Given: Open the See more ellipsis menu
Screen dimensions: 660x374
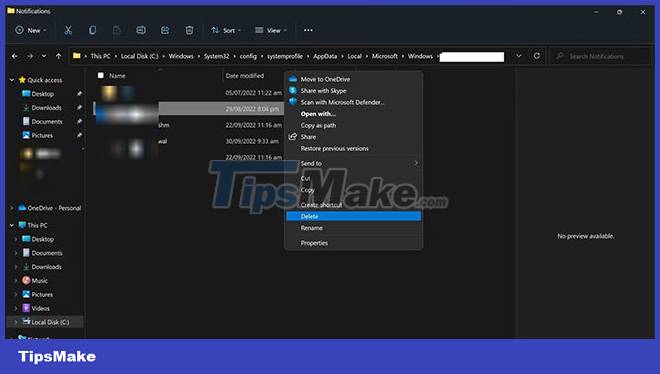Looking at the screenshot, I should [308, 30].
